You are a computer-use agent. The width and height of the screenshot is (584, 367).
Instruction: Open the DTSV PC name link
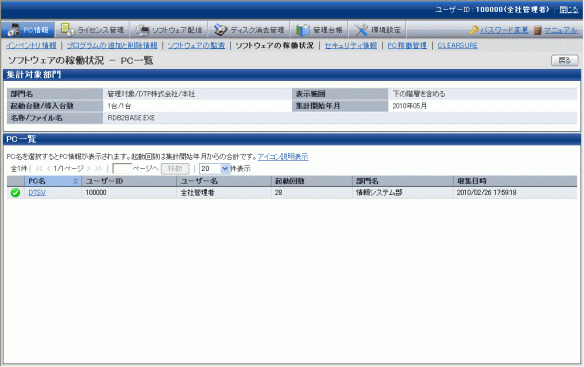(x=37, y=193)
